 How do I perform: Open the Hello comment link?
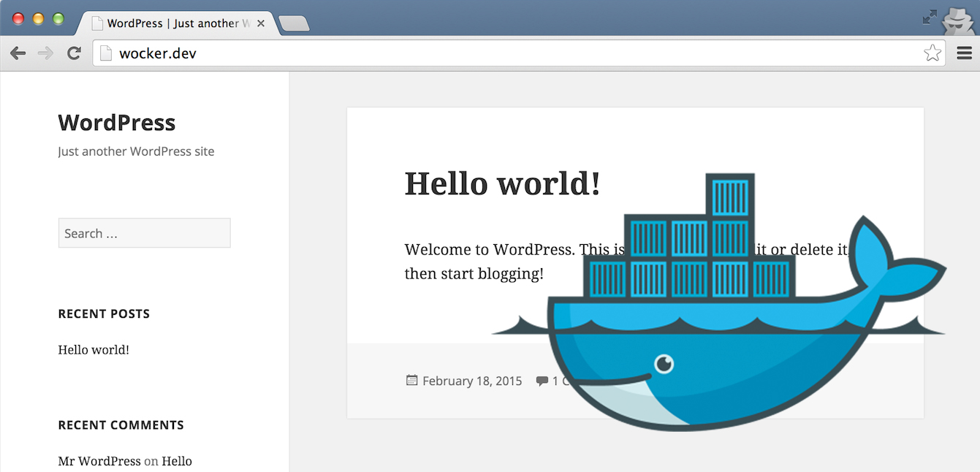pos(178,461)
